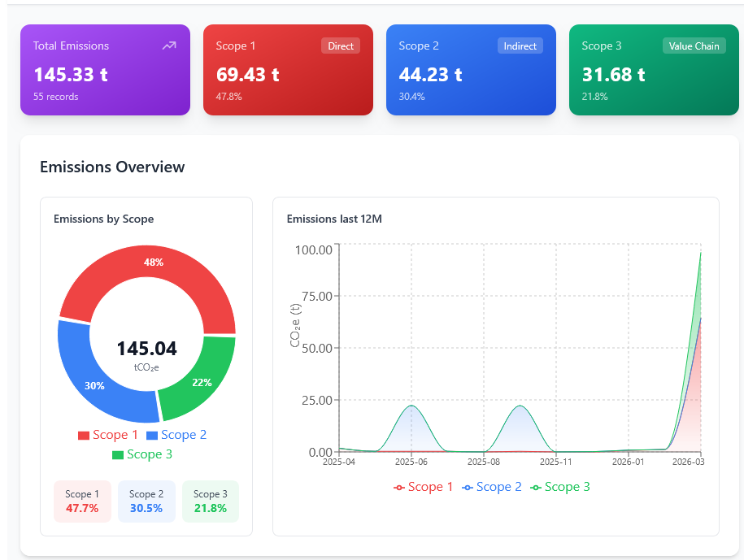The image size is (744, 560).
Task: Click the Emissions Overview heading
Action: (x=112, y=167)
